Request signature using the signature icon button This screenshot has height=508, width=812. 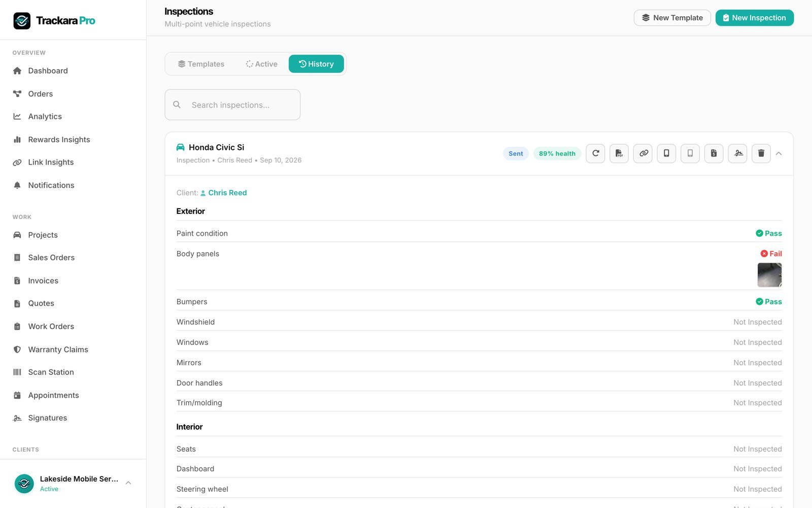click(x=737, y=153)
